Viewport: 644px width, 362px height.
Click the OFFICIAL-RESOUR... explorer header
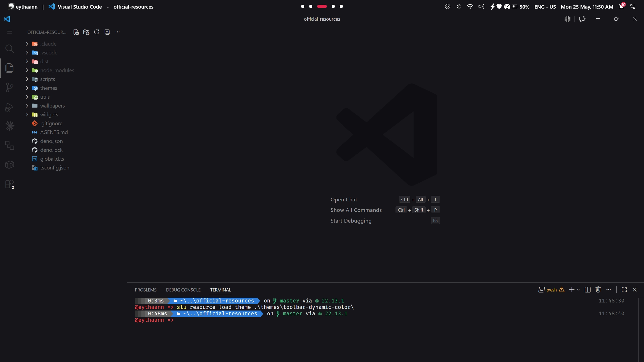coord(47,32)
